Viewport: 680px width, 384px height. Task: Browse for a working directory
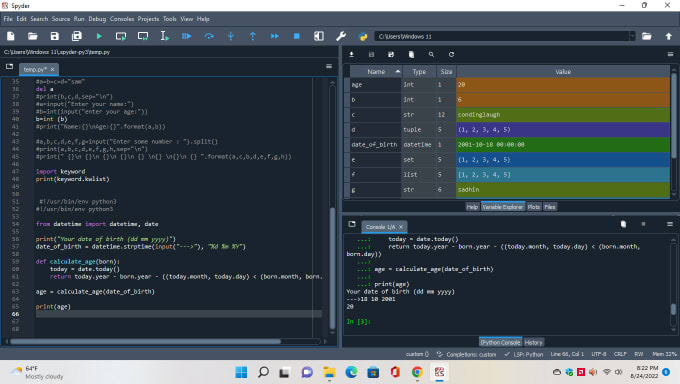point(647,36)
